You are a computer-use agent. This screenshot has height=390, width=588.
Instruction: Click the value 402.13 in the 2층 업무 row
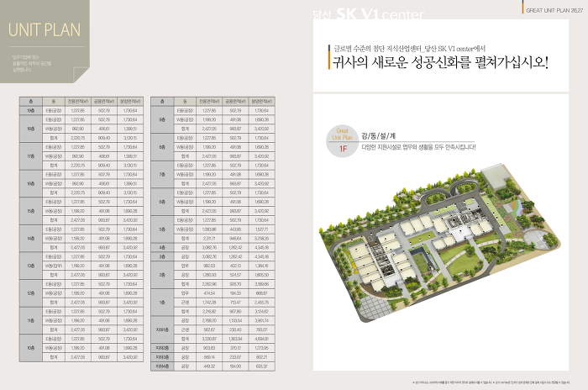pyautogui.click(x=235, y=266)
